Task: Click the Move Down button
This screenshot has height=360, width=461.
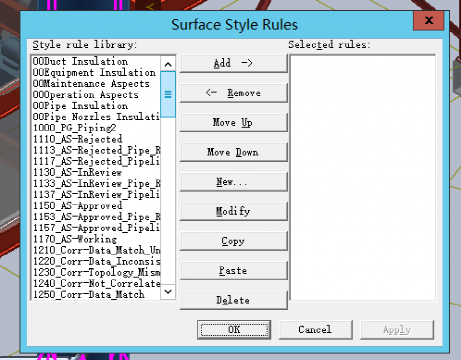Action: click(x=233, y=152)
